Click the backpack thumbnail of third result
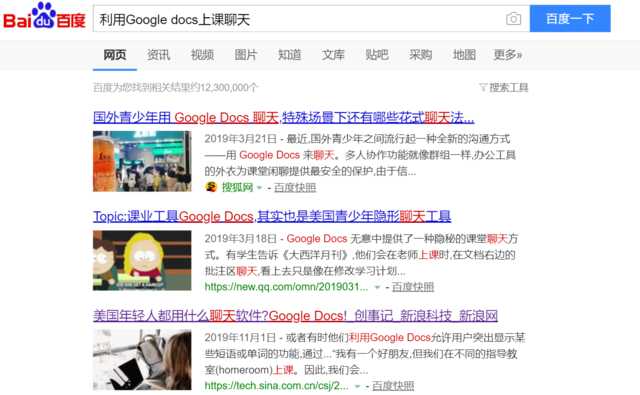The width and height of the screenshot is (640, 395). (142, 359)
